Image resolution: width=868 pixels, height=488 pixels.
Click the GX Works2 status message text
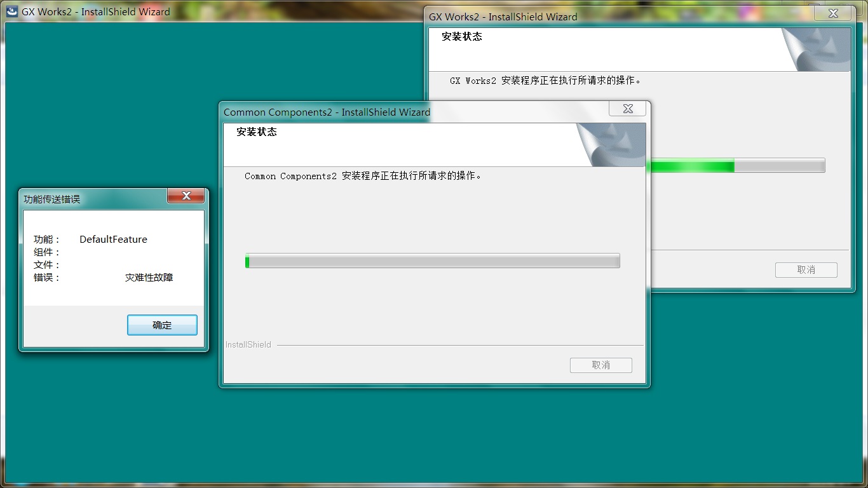click(x=545, y=81)
